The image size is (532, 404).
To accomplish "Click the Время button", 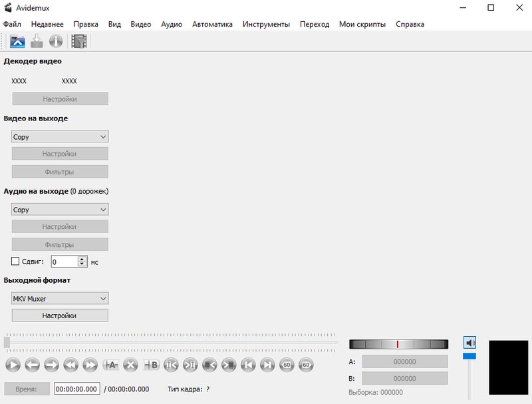I will tap(27, 389).
